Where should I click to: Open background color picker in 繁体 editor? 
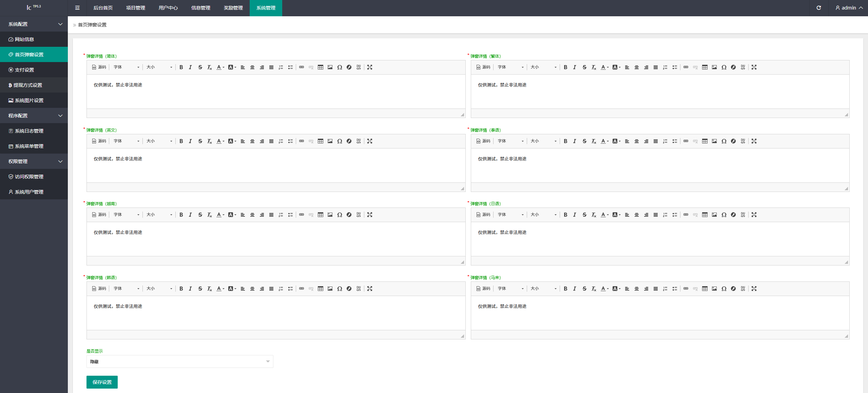(617, 67)
